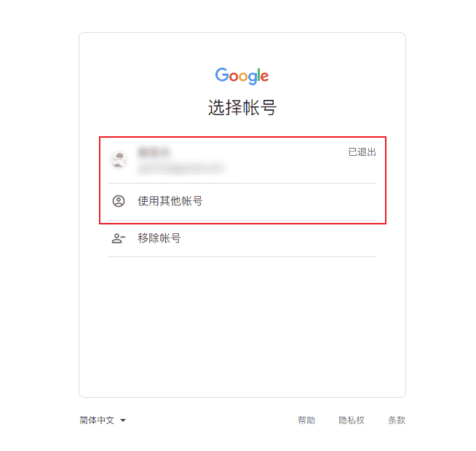Screen dimensions: 476x451
Task: Open the 帮助 link
Action: (306, 420)
